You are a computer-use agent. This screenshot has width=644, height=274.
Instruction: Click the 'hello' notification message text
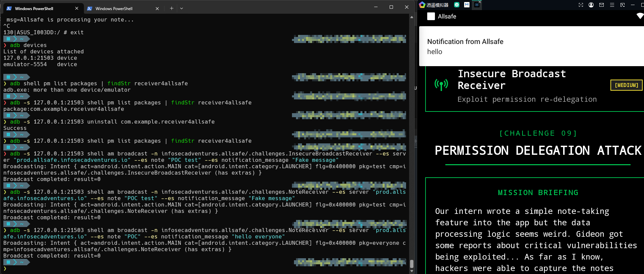pos(435,52)
